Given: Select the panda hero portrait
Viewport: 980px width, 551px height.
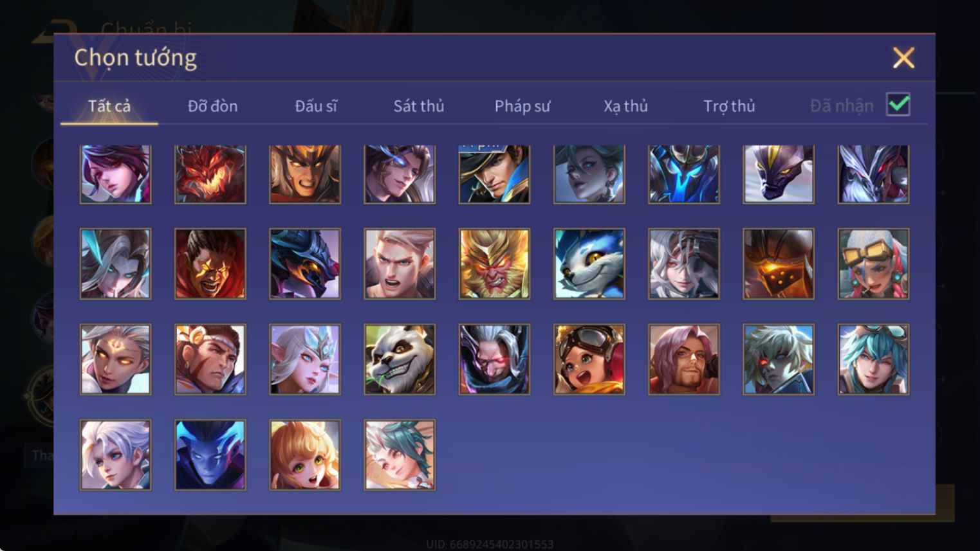Looking at the screenshot, I should point(400,359).
